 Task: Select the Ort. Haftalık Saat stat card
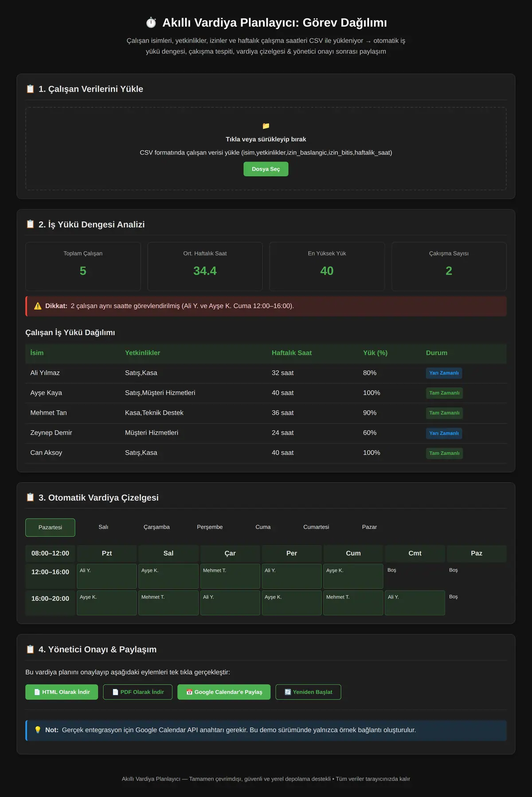pos(205,266)
